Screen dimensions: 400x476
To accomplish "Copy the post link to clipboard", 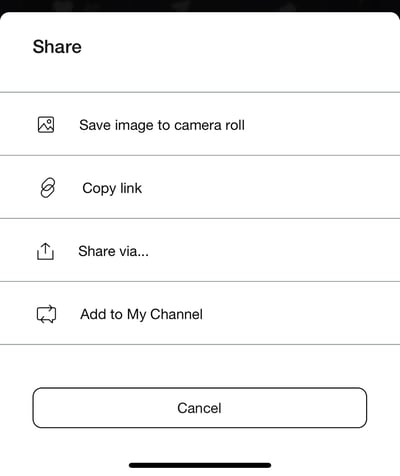I will coord(200,187).
